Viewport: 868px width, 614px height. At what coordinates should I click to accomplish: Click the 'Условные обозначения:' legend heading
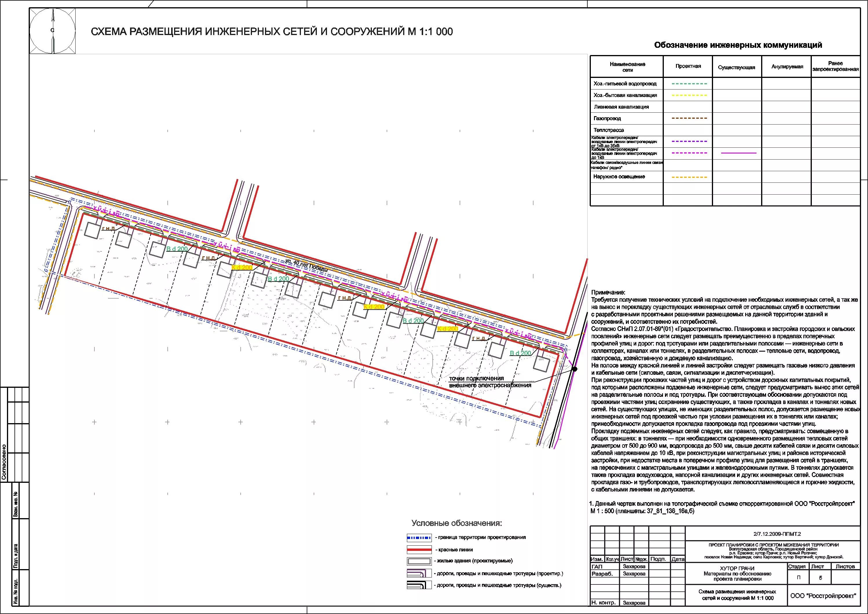(457, 523)
